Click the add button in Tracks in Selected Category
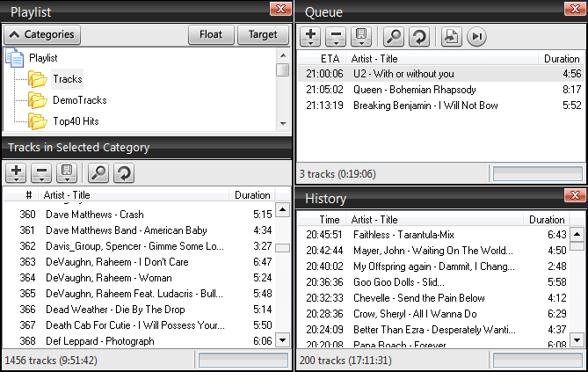The image size is (588, 372). pos(17,173)
